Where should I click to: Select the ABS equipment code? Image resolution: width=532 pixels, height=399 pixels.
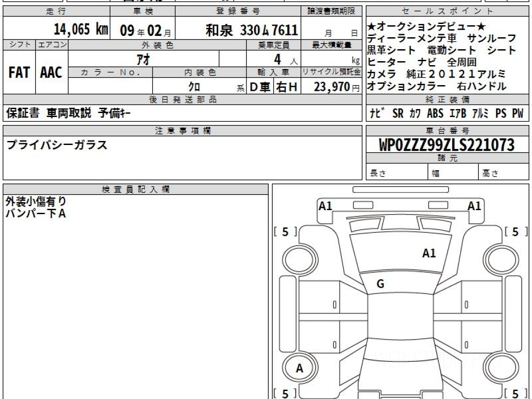click(x=435, y=113)
